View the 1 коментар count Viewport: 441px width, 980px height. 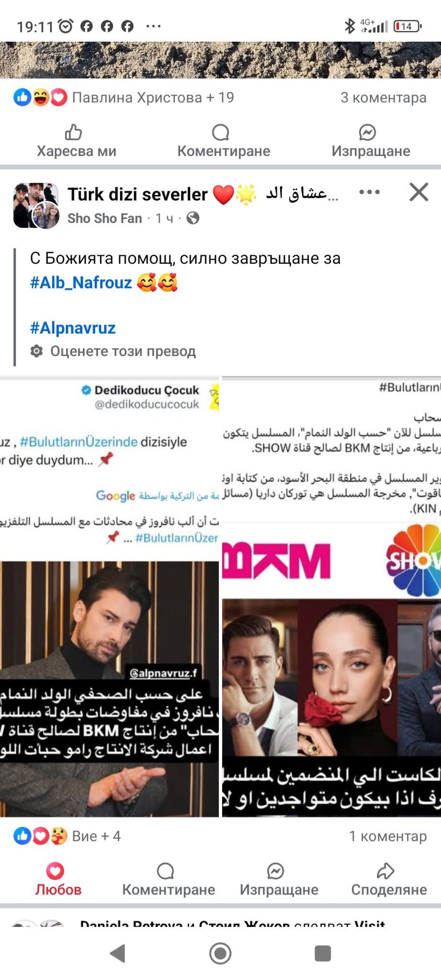[x=388, y=836]
